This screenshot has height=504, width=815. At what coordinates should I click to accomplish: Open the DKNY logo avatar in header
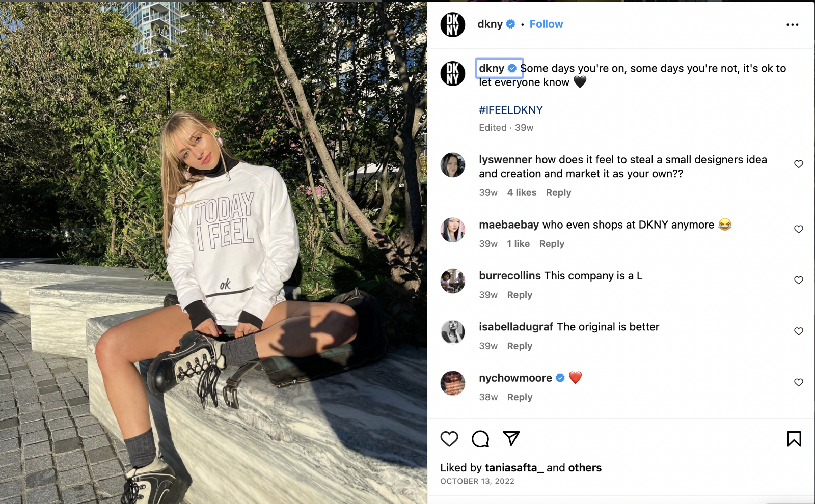453,24
